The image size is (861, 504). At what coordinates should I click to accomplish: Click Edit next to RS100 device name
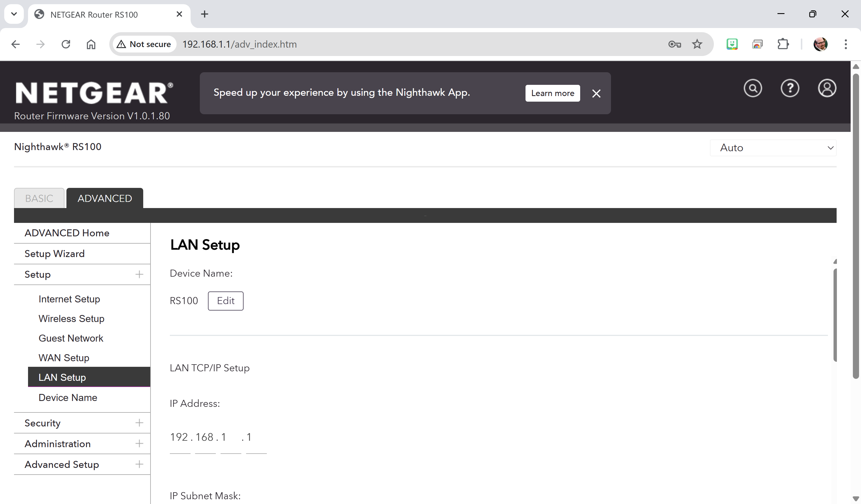226,301
